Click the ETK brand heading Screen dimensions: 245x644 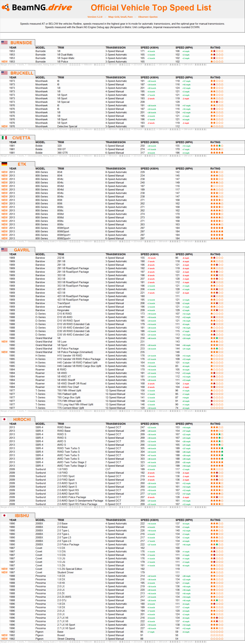pos(22,164)
